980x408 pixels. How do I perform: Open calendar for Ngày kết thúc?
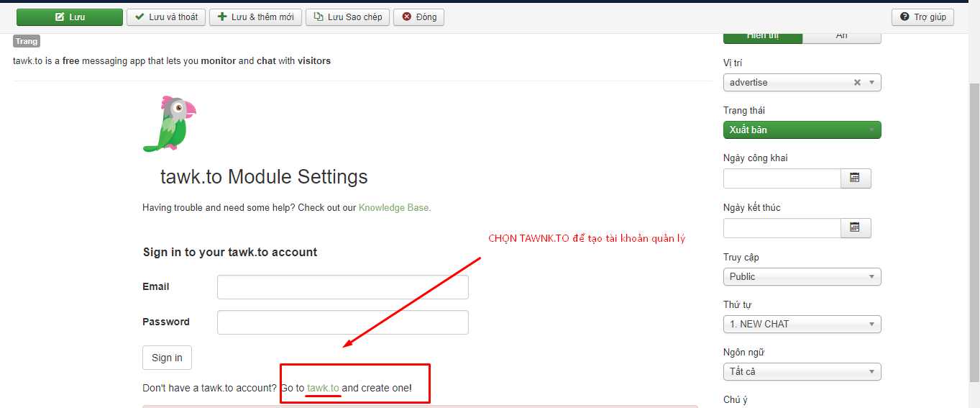856,228
